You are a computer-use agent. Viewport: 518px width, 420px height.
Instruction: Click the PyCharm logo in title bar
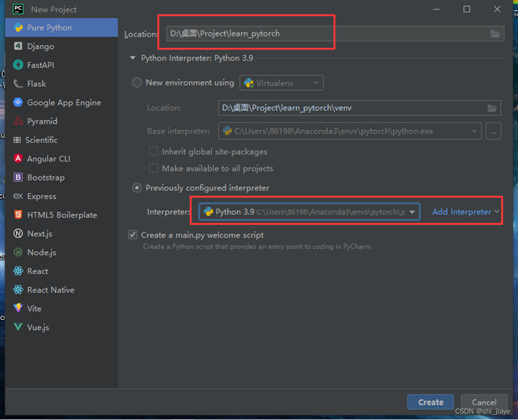tap(18, 9)
